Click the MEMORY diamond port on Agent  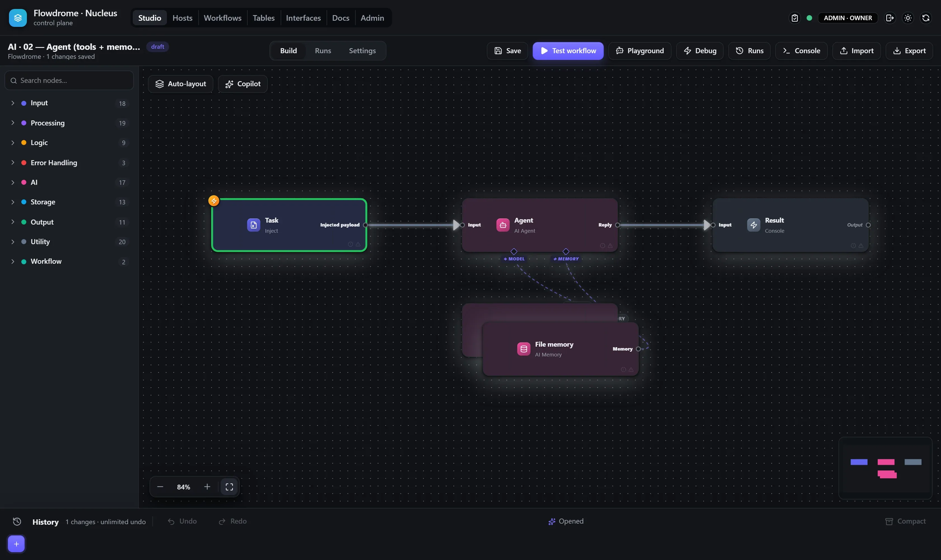pyautogui.click(x=566, y=251)
